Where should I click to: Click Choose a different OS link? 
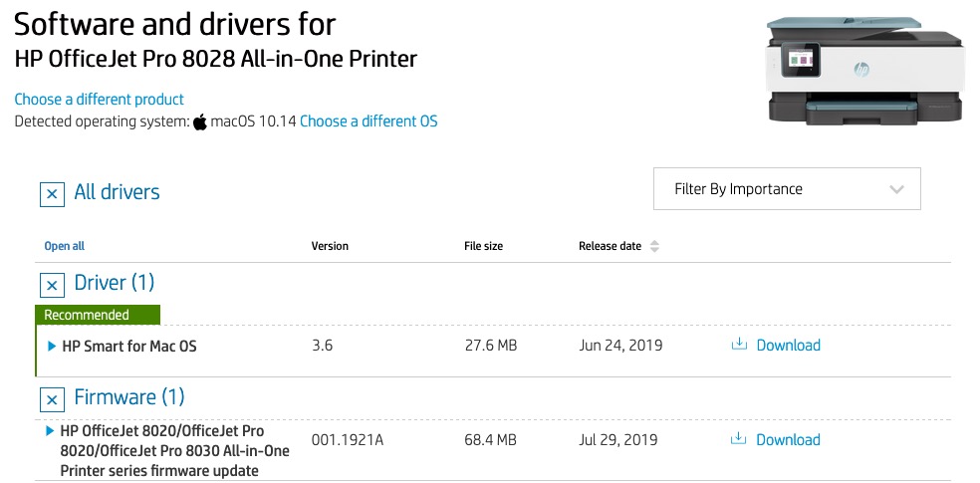[x=368, y=121]
